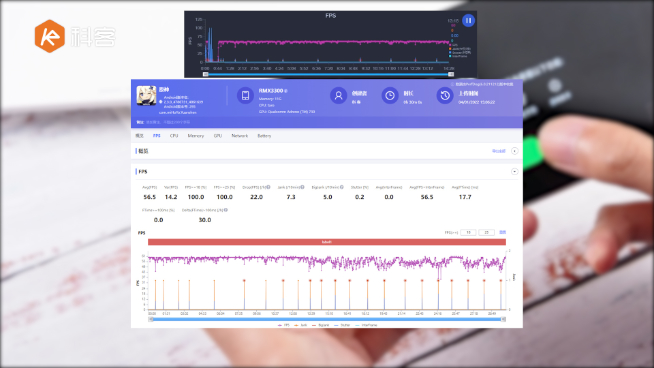This screenshot has height=368, width=654.
Task: Click the first FPS threshold input field
Action: (468, 232)
